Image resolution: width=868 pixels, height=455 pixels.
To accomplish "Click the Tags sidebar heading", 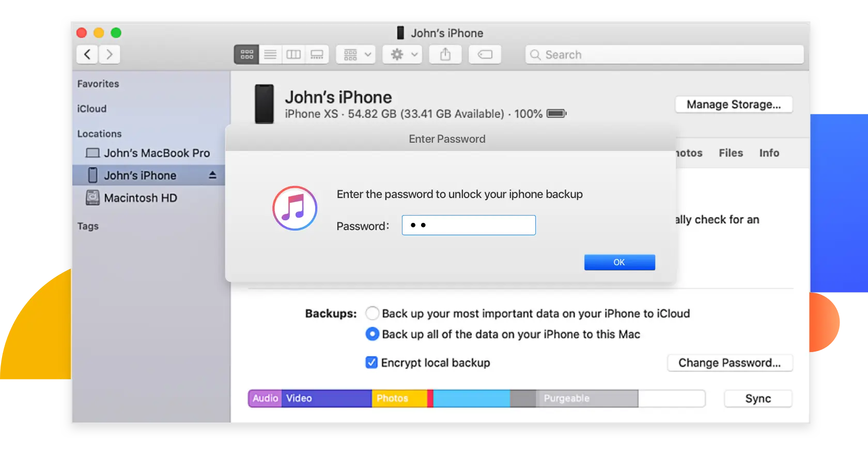I will [x=88, y=226].
